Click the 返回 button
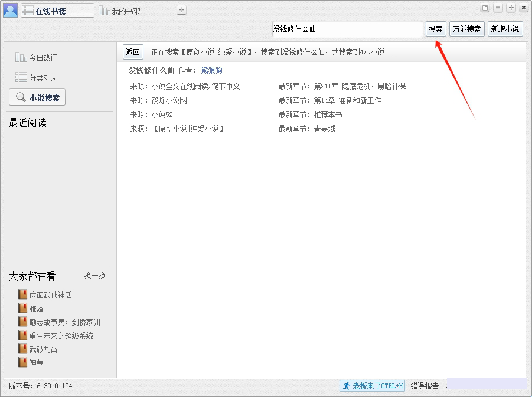 point(133,52)
